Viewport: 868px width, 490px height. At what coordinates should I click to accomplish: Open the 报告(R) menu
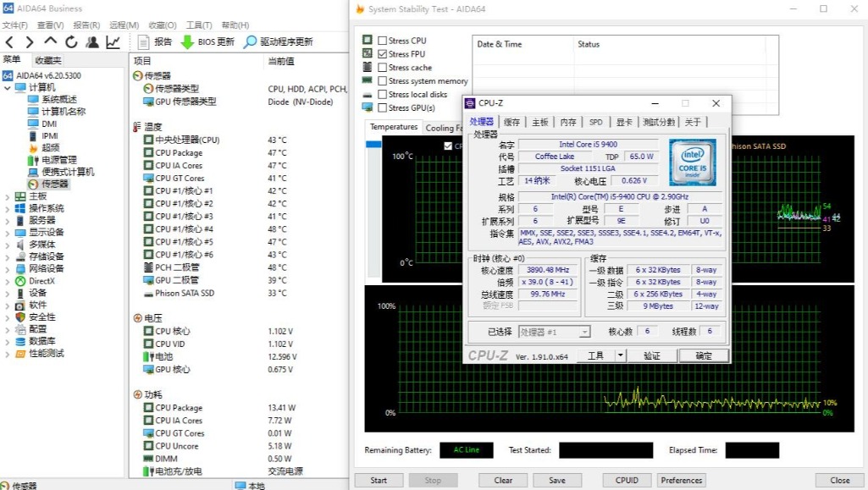coord(86,25)
